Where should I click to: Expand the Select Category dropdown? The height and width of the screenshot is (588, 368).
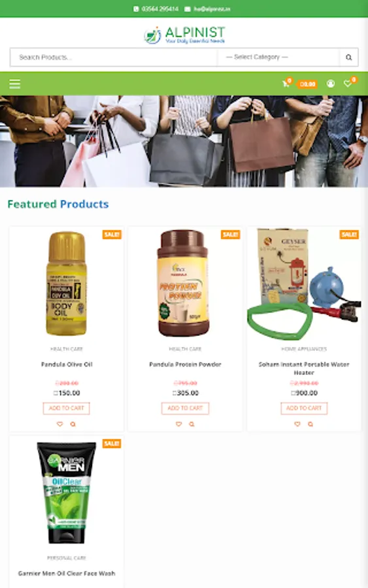(278, 57)
